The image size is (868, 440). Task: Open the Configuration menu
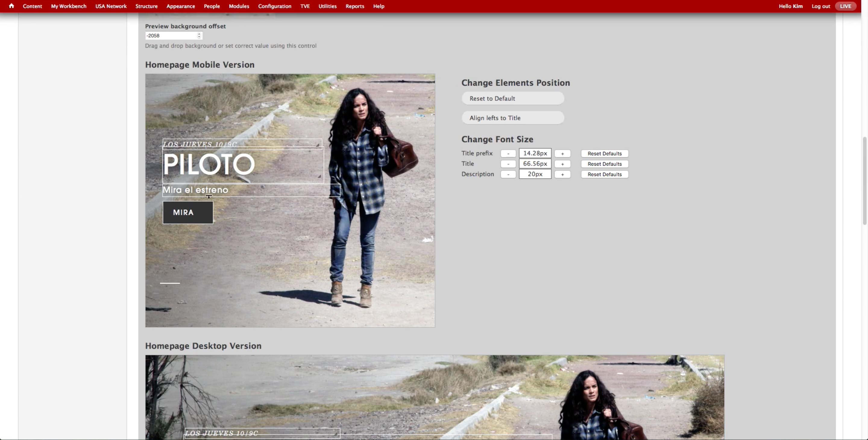274,6
